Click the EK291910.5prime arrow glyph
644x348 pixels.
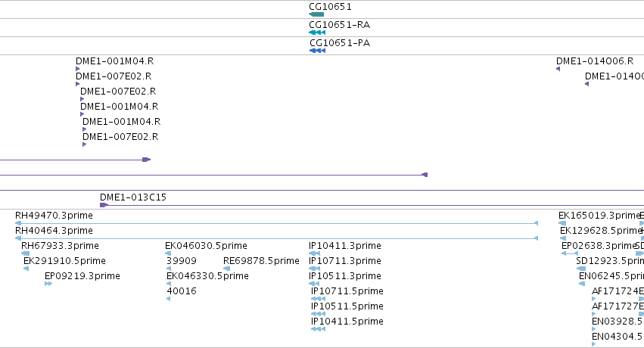click(x=26, y=269)
